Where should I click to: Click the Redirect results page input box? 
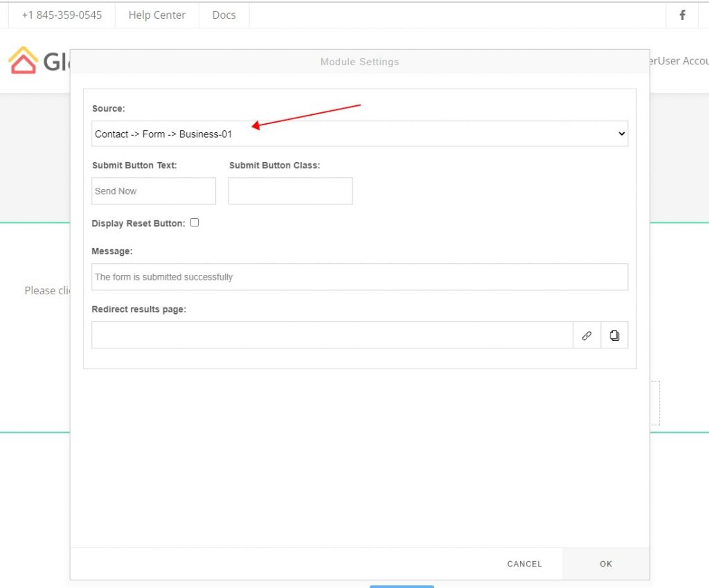[x=332, y=335]
